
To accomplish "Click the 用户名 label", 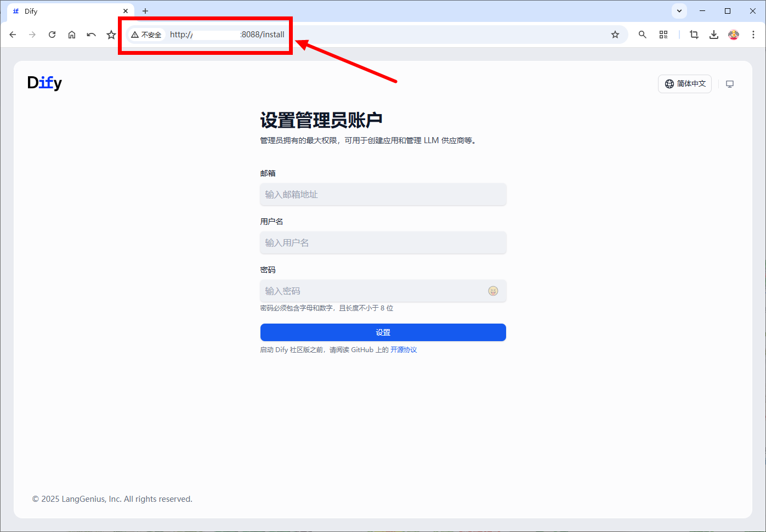I will click(x=272, y=222).
